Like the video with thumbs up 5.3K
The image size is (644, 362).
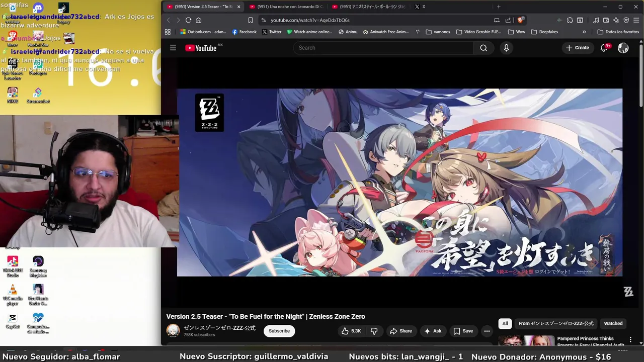click(x=351, y=331)
